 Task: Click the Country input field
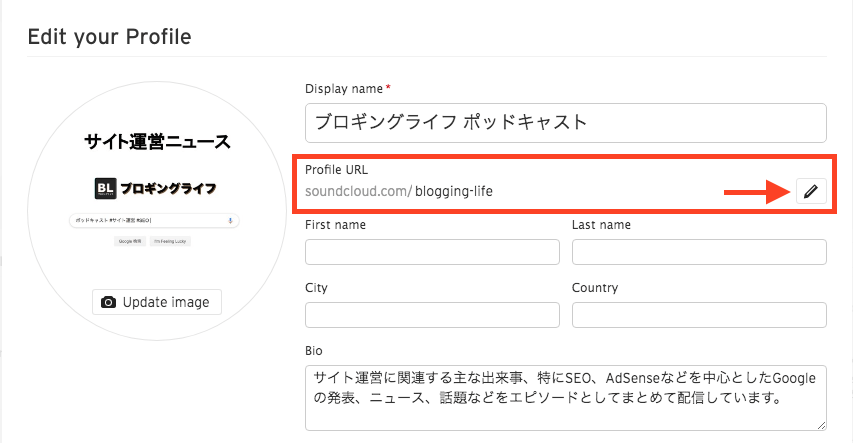pyautogui.click(x=699, y=315)
